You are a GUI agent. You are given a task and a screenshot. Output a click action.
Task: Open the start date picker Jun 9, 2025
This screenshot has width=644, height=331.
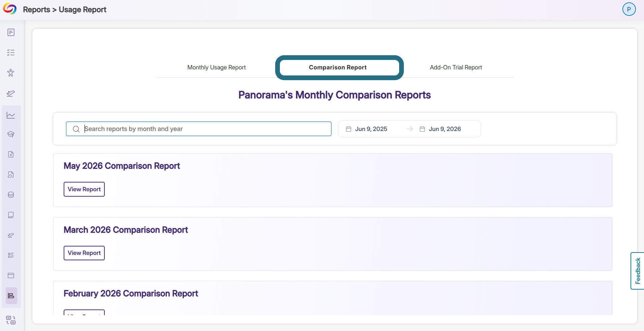(x=371, y=129)
